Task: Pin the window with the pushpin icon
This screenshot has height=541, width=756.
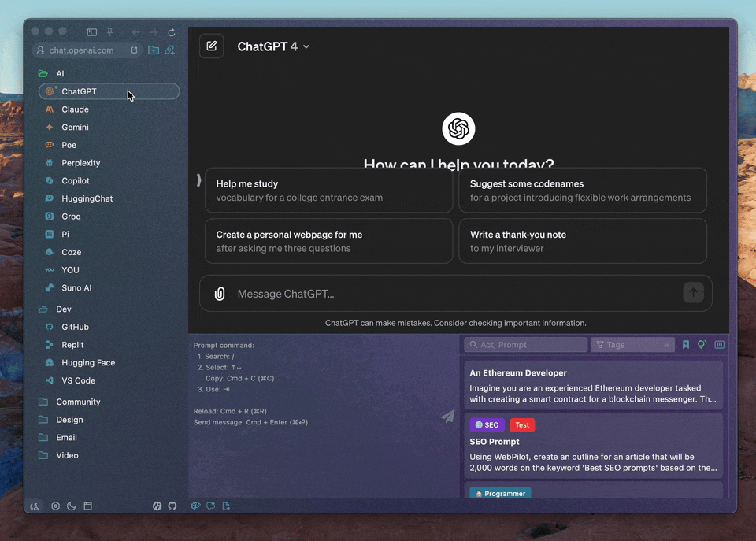Action: (x=110, y=32)
